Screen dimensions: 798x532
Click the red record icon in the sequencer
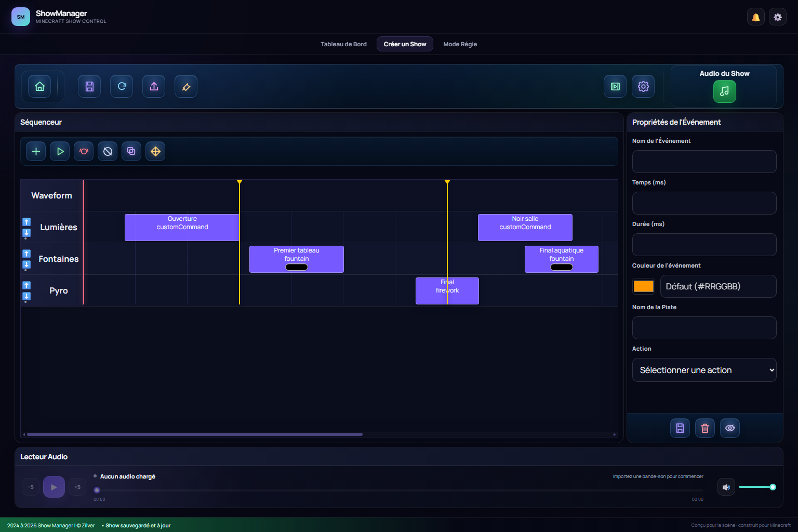click(84, 151)
